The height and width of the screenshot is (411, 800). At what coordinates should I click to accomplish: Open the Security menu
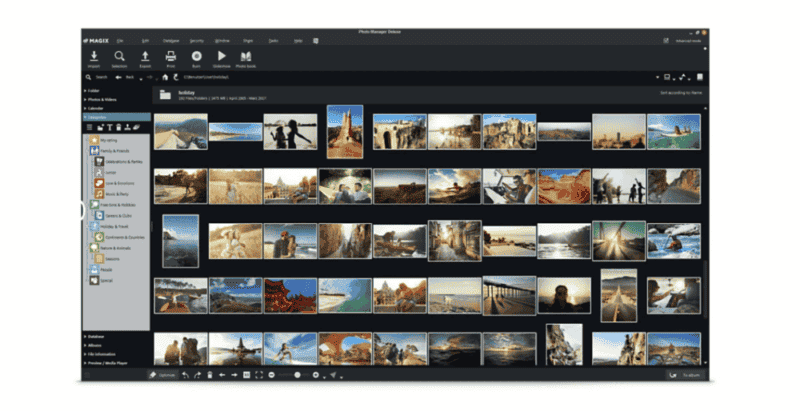click(x=196, y=41)
